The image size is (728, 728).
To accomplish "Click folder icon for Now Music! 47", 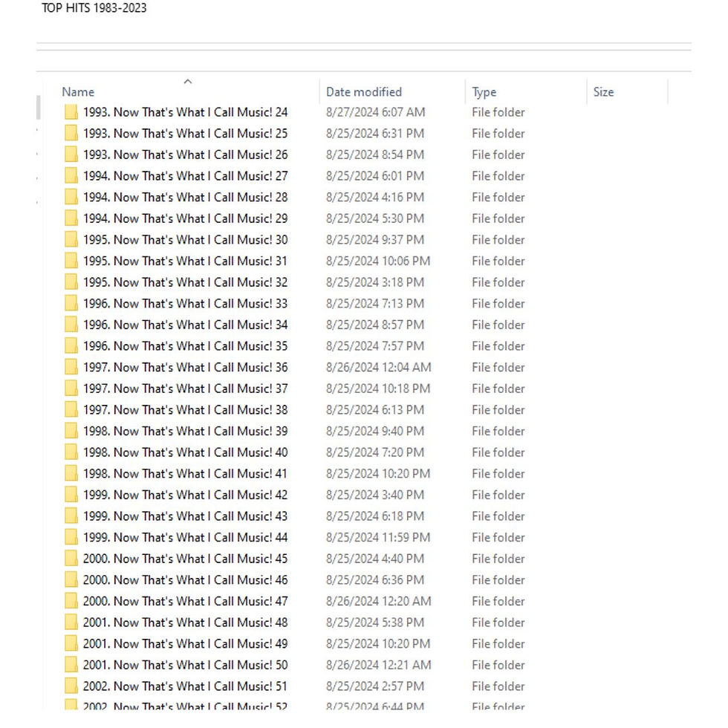I will pyautogui.click(x=71, y=601).
